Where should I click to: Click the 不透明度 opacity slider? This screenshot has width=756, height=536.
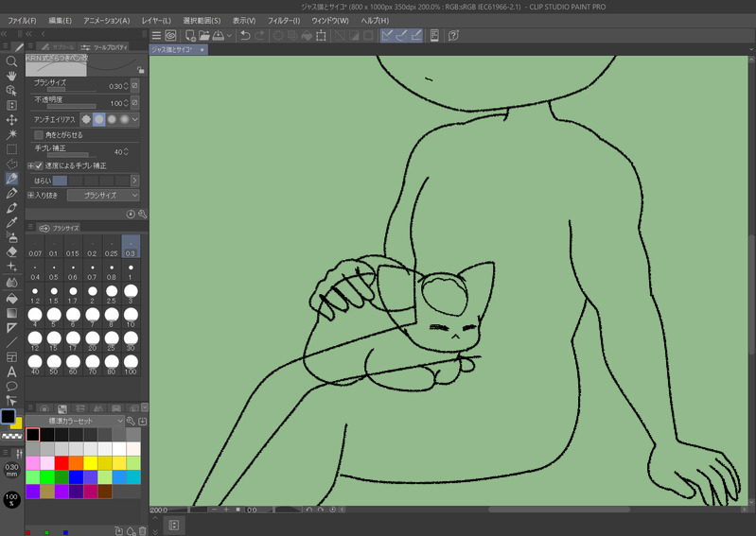(x=71, y=107)
